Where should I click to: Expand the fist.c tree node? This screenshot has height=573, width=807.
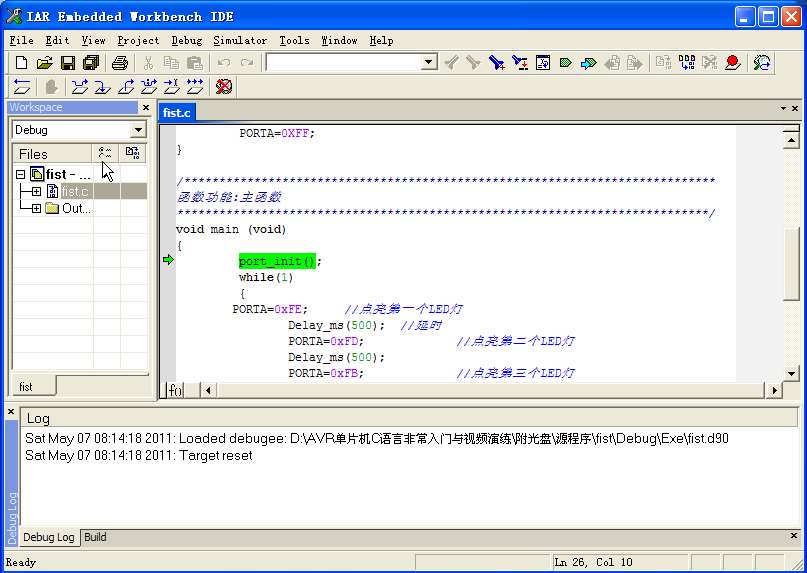(x=36, y=191)
